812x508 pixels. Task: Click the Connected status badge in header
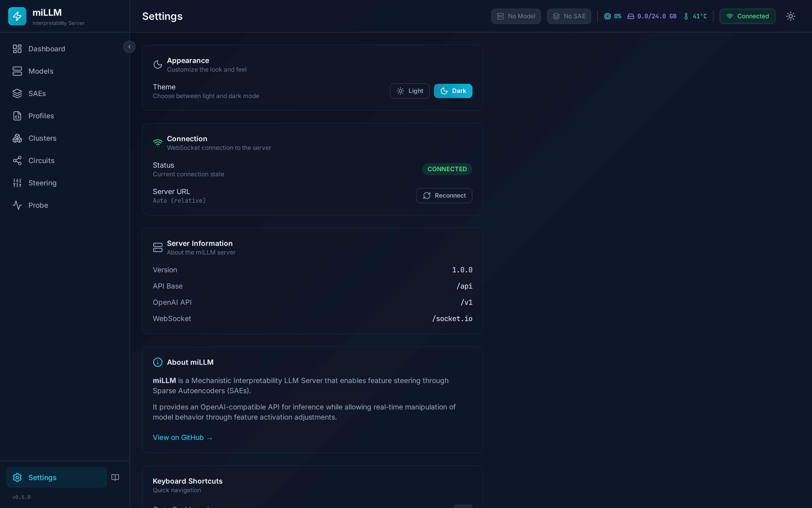click(748, 16)
